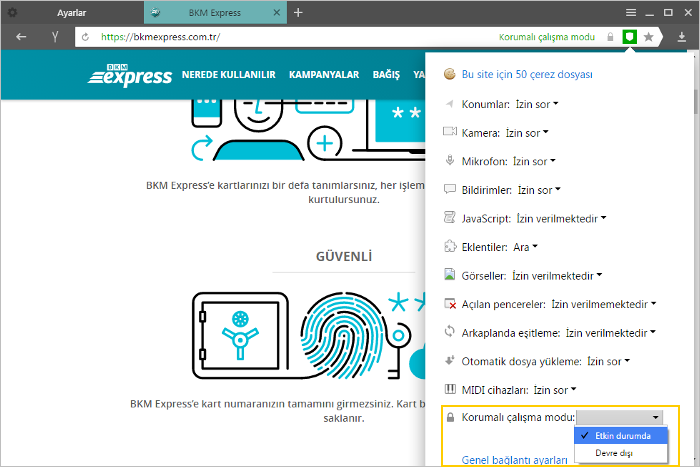
Task: Expand the Konumlar permission dropdown
Action: tap(537, 104)
